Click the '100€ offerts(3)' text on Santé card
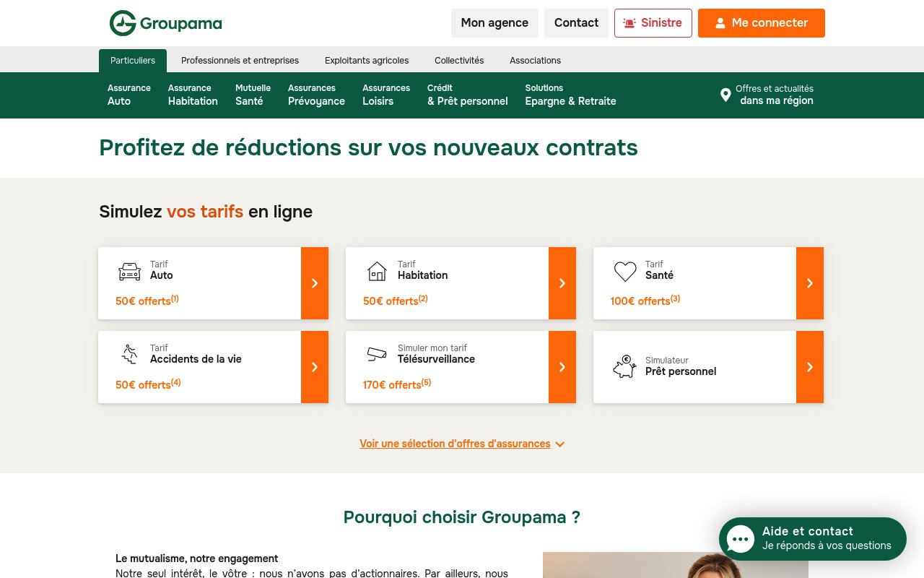This screenshot has height=578, width=924. (645, 300)
